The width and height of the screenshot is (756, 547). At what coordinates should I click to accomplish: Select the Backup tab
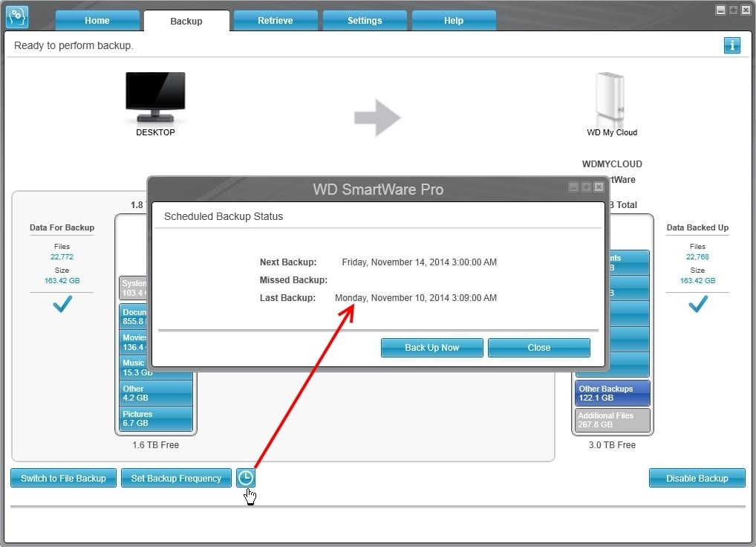coord(186,21)
